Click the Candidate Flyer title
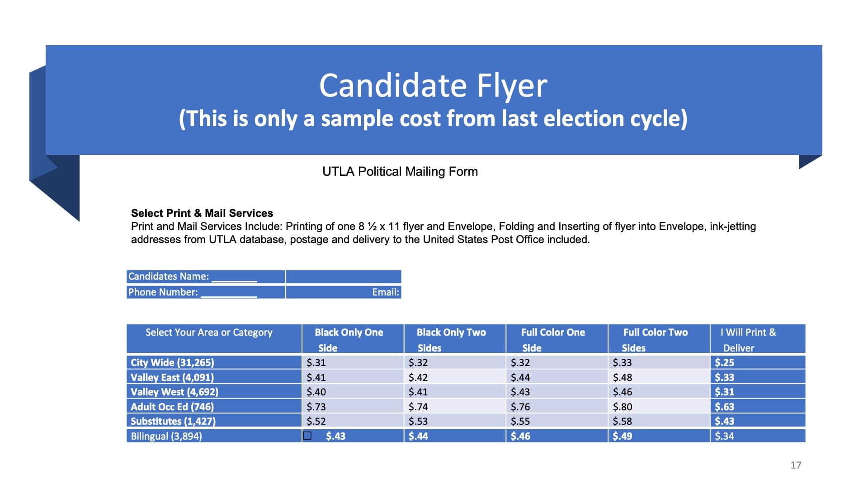Viewport: 868px width, 488px height. [433, 85]
